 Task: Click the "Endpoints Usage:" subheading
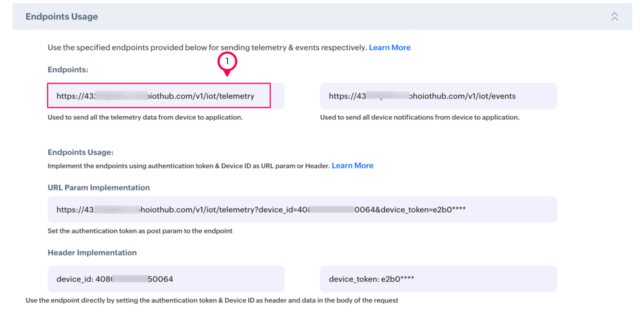[x=80, y=152]
